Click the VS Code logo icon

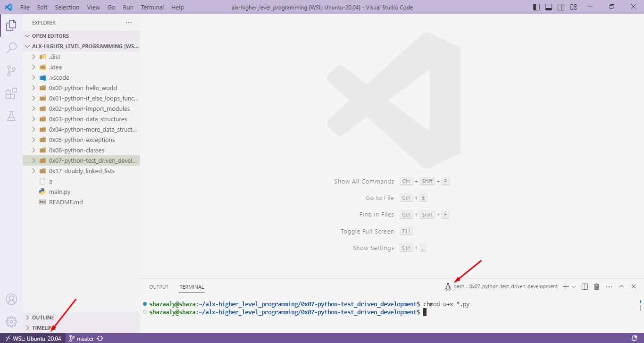[8, 7]
